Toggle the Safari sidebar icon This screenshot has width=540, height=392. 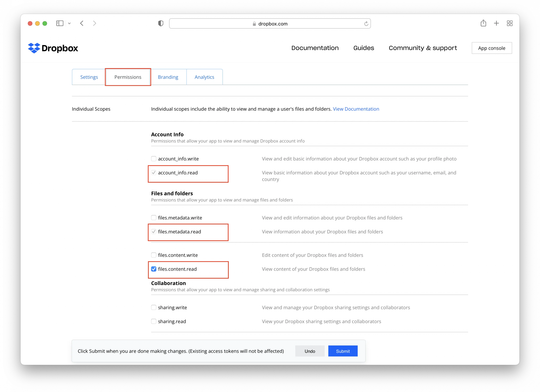(x=59, y=23)
